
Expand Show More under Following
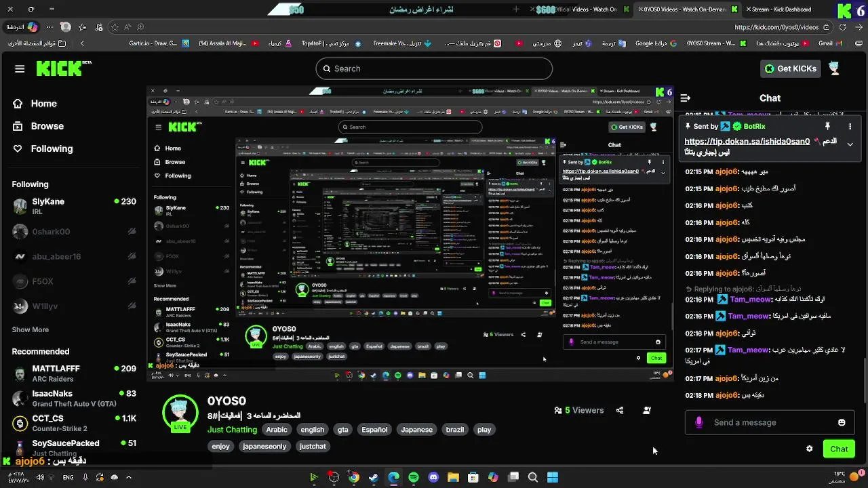pyautogui.click(x=31, y=329)
